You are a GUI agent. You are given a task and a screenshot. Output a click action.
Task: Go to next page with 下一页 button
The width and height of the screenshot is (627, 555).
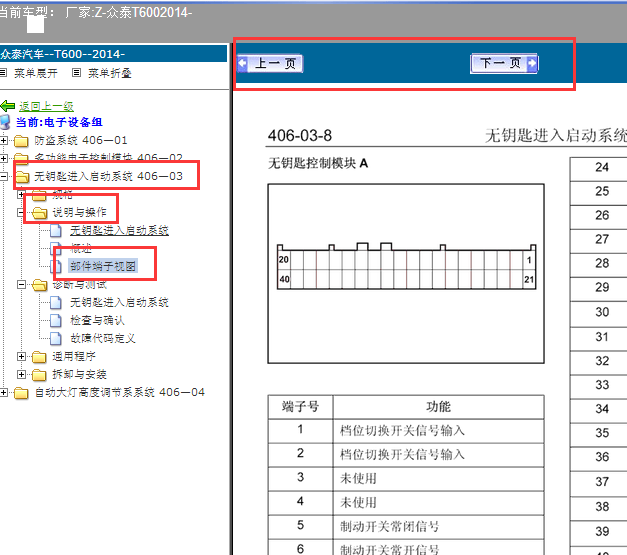pyautogui.click(x=504, y=63)
